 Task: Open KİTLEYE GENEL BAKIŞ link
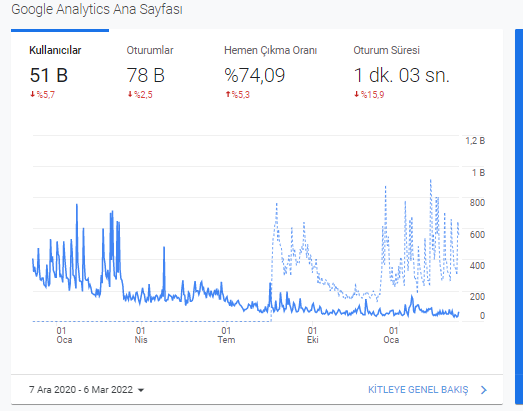(x=418, y=390)
